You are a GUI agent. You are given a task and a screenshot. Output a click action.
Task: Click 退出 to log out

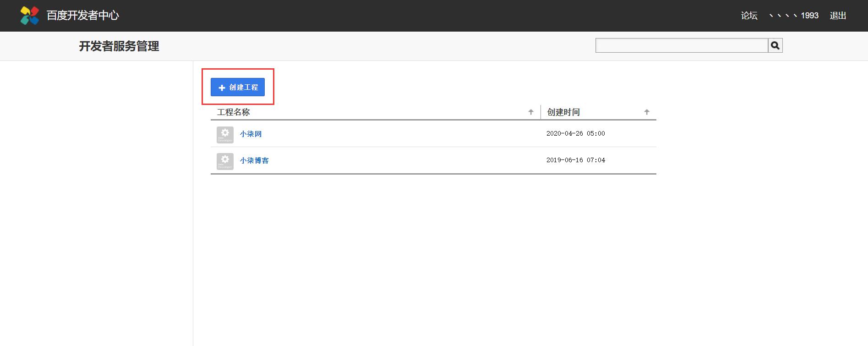(838, 16)
